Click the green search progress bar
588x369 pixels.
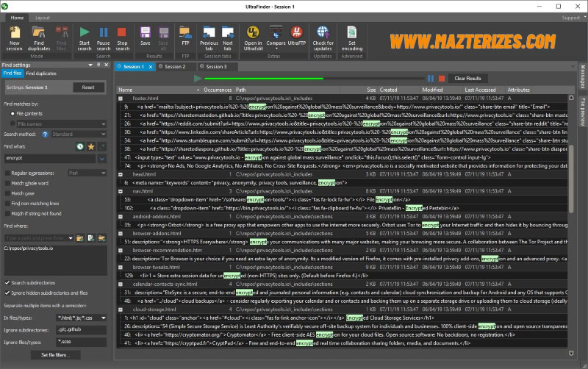pos(264,79)
